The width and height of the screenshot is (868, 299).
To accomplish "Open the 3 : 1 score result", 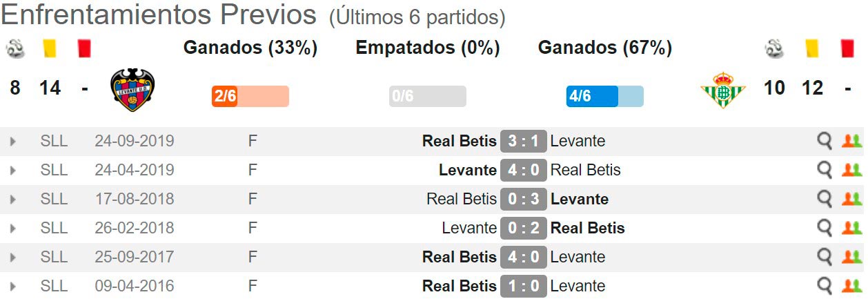I will tap(524, 142).
